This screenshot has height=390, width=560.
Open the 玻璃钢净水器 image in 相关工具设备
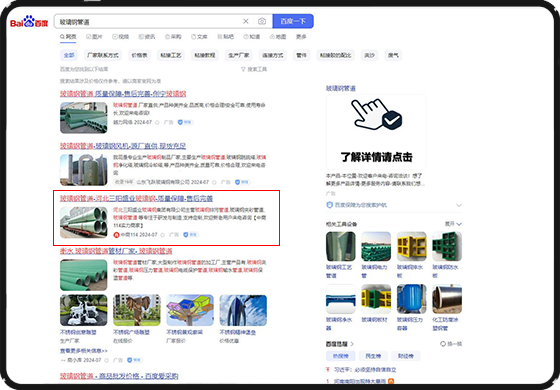[x=341, y=299]
